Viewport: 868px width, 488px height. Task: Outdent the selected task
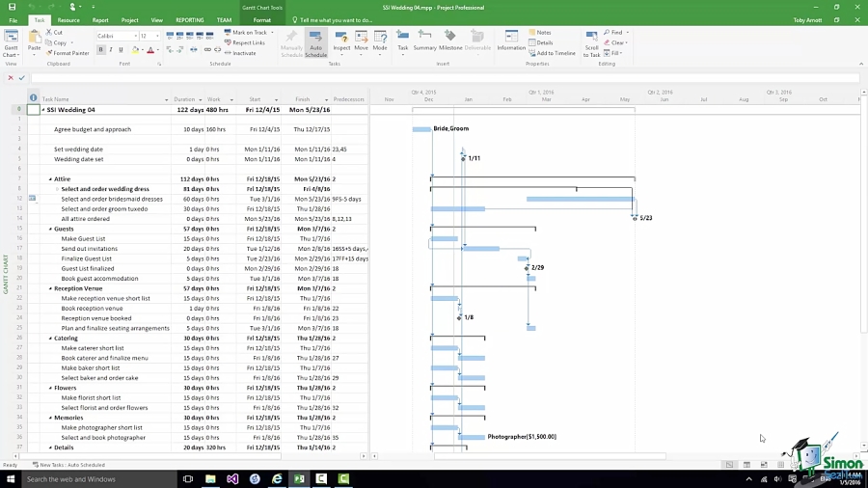pyautogui.click(x=170, y=50)
